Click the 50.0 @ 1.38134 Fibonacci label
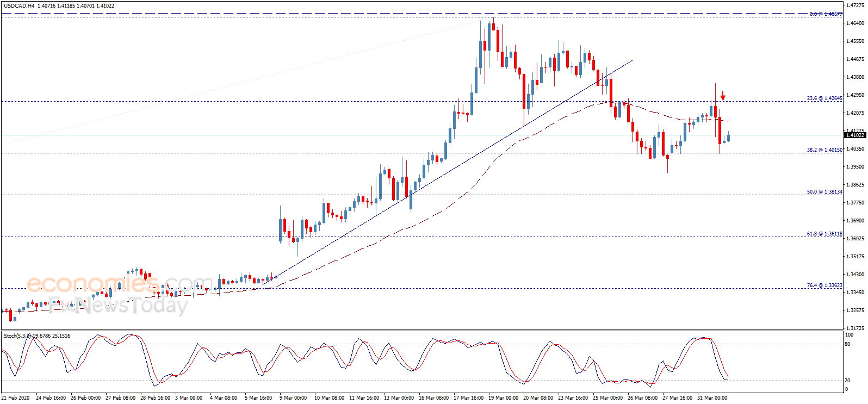This screenshot has width=868, height=404. [824, 192]
